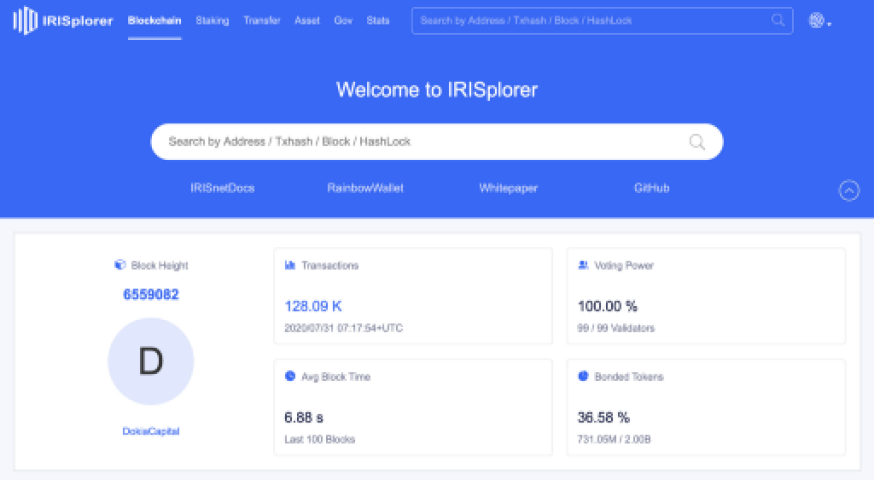Click the Voting Power card label

click(624, 265)
